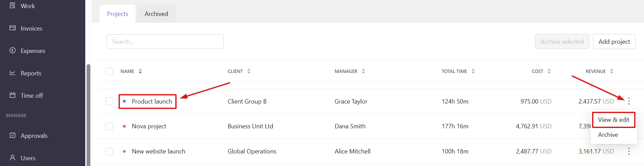This screenshot has width=644, height=166.
Task: Go to Work in sidebar
Action: click(28, 6)
